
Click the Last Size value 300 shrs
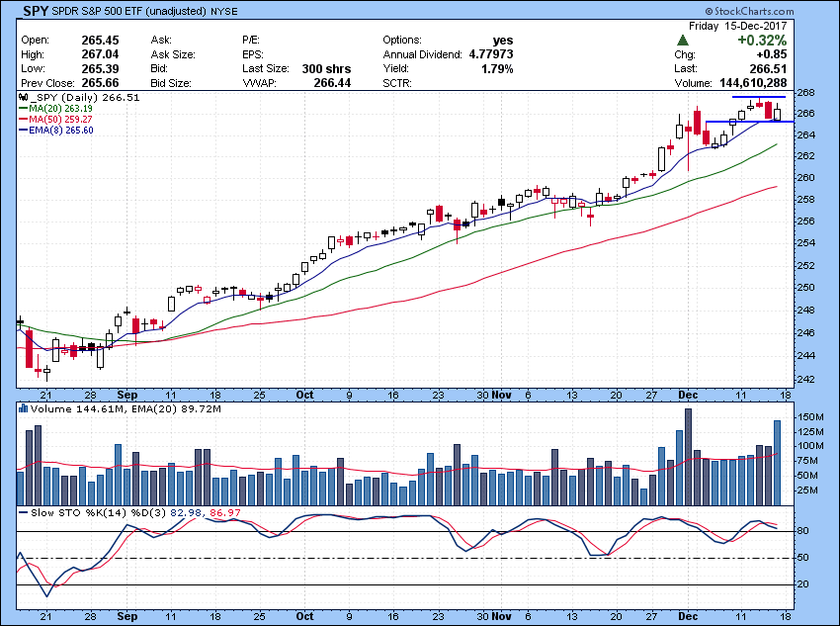coord(326,68)
